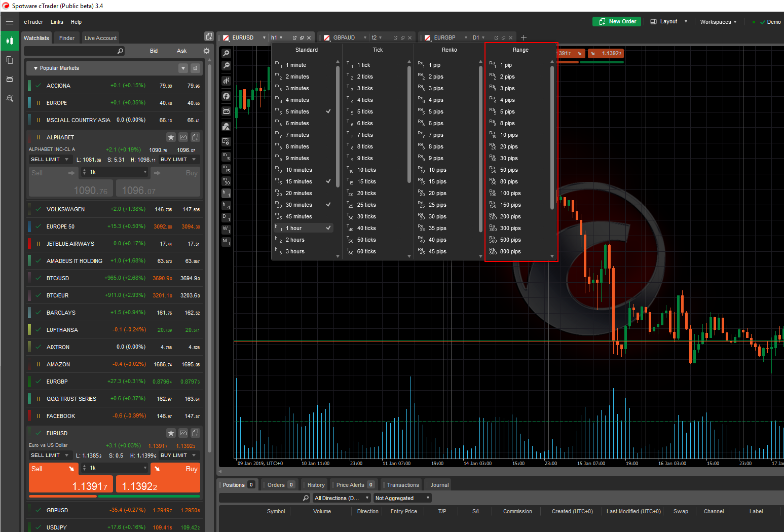
Task: Open the Workspaces dropdown
Action: tap(719, 22)
